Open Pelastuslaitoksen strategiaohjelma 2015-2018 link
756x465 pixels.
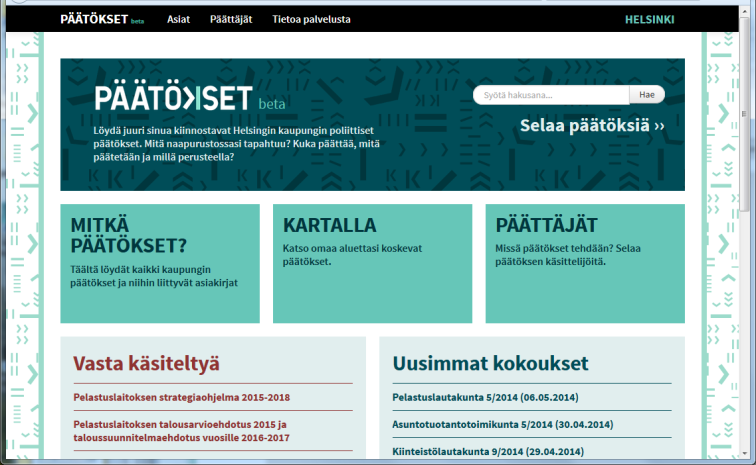pos(182,397)
